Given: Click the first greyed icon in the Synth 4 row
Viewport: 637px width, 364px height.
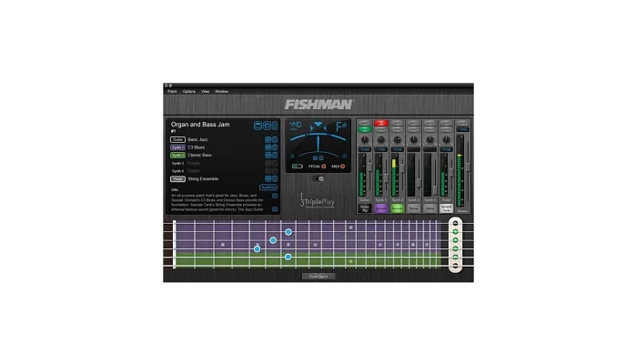Looking at the screenshot, I should 268,171.
